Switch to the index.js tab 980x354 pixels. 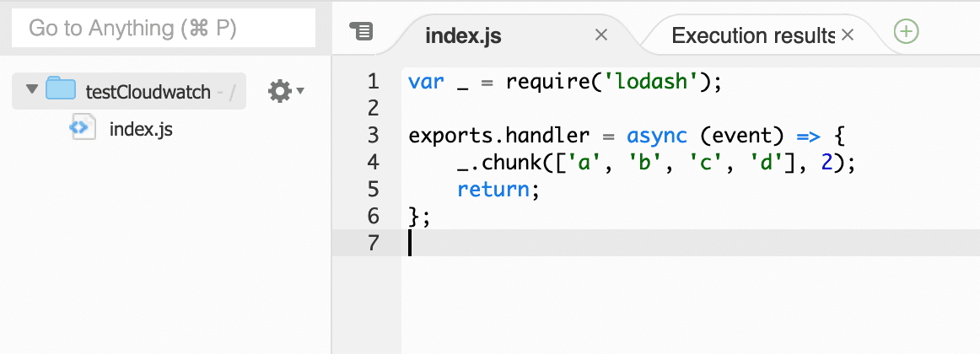click(x=463, y=36)
